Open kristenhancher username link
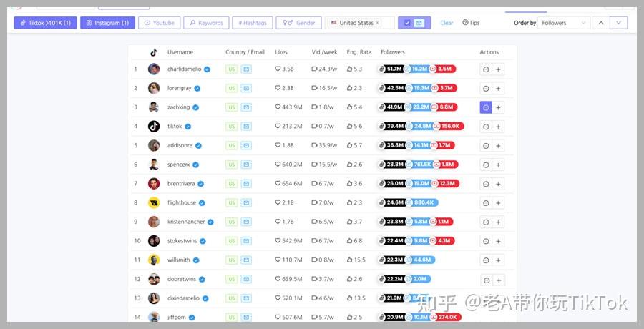The height and width of the screenshot is (329, 644). (185, 222)
